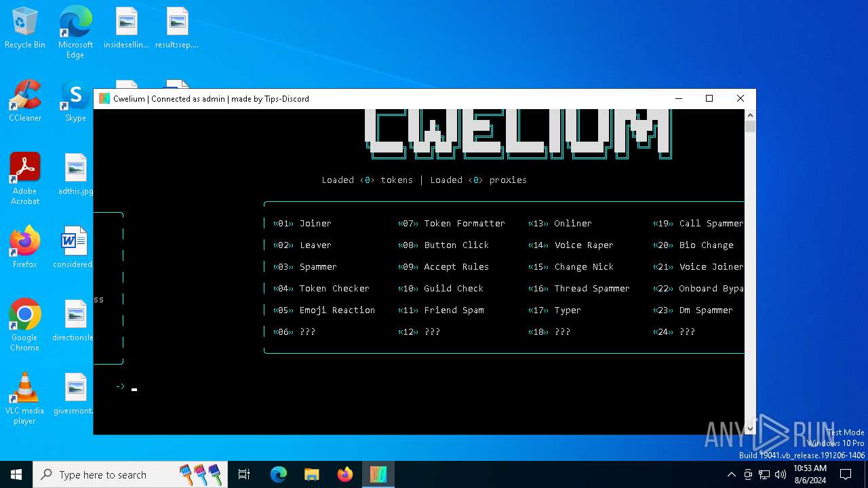Click the console input prompt cursor
Viewport: 868px width, 488px height.
coord(134,389)
